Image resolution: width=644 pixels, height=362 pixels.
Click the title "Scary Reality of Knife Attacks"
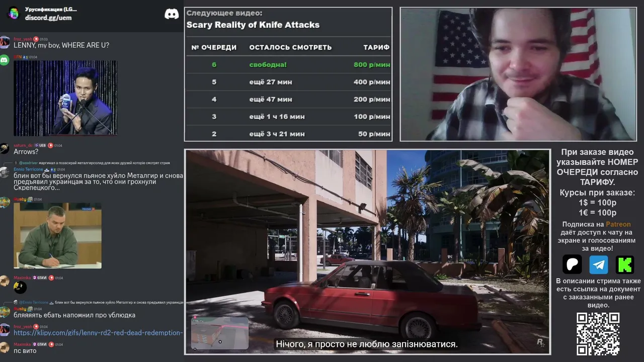(253, 25)
